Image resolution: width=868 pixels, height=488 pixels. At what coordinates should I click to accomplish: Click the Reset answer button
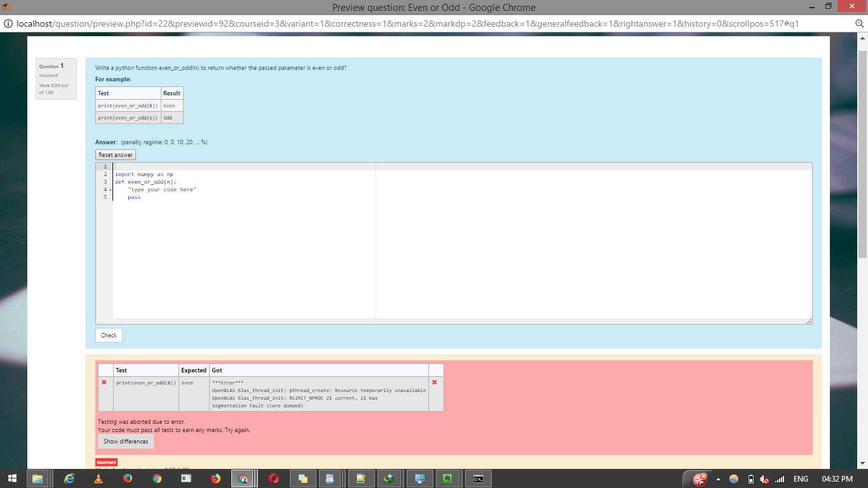[116, 155]
